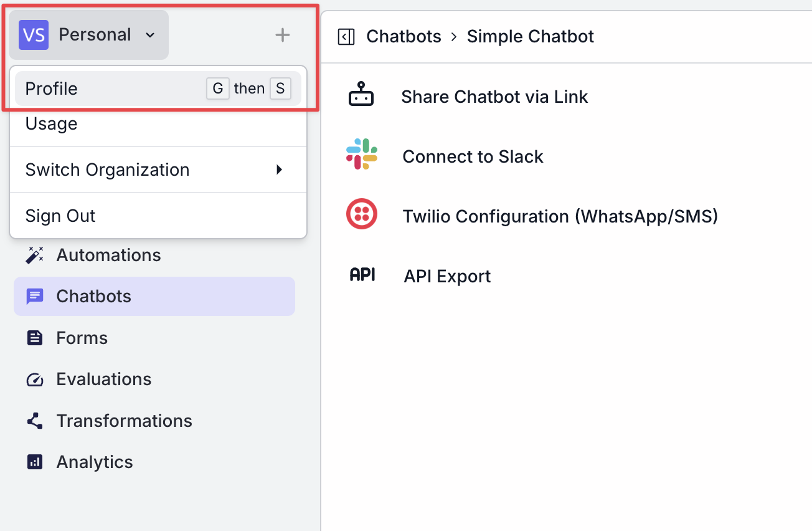Click the plus button to create new
The width and height of the screenshot is (812, 531).
282,35
